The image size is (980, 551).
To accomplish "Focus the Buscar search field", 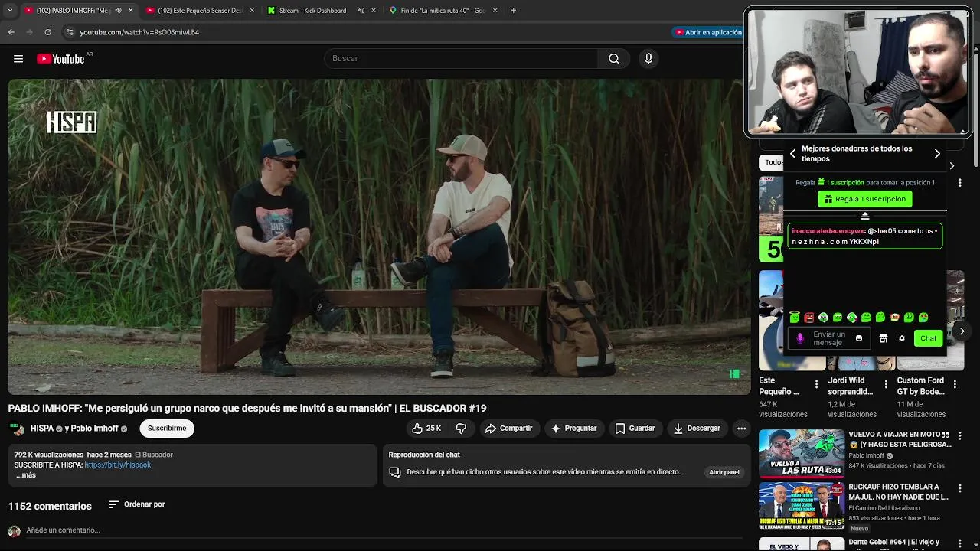I will pos(462,59).
